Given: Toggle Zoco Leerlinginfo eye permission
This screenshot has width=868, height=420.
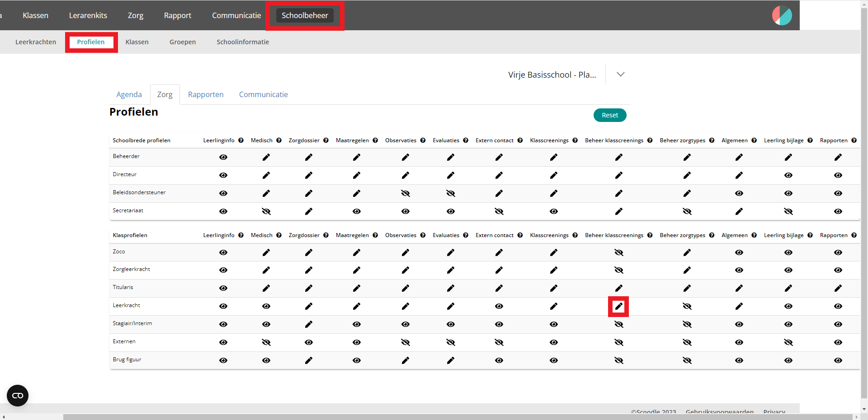Looking at the screenshot, I should (x=223, y=252).
